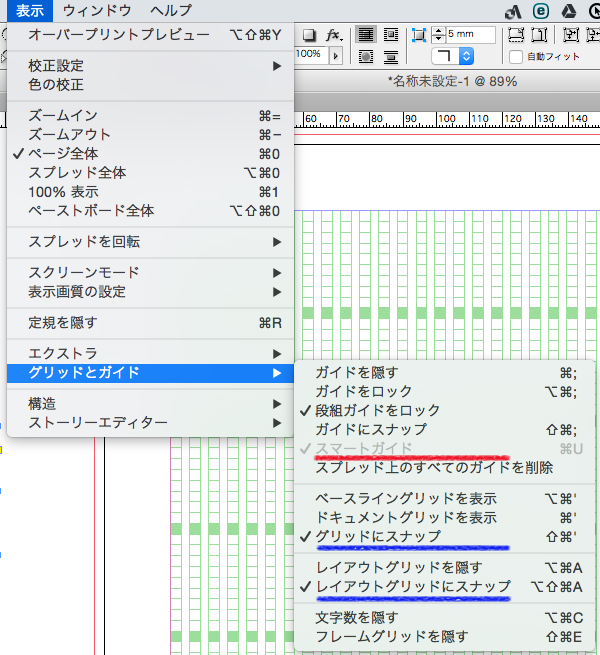Choose レイアウトグリッドを隠す

[445, 568]
